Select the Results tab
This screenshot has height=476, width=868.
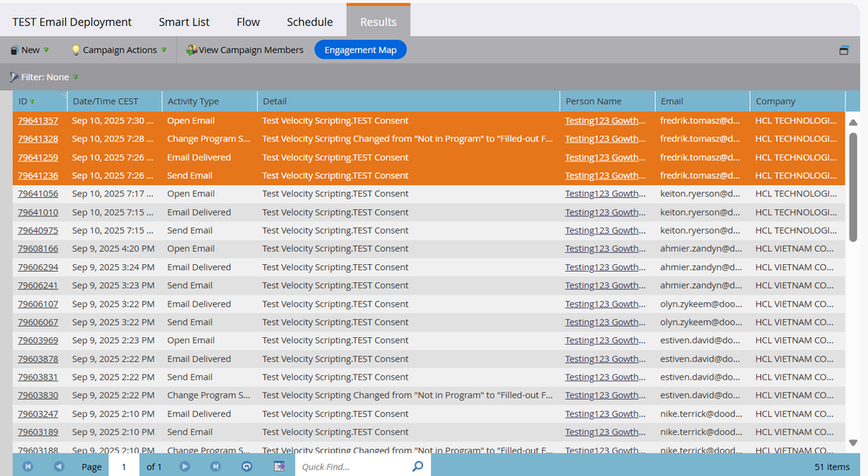click(x=378, y=22)
